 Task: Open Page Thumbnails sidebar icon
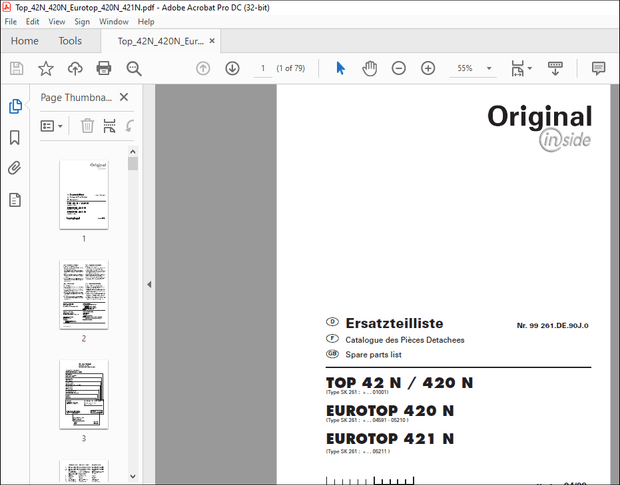15,106
